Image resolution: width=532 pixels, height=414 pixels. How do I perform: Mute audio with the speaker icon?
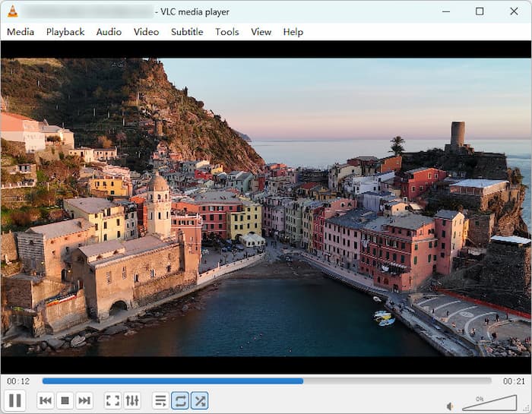click(x=450, y=406)
